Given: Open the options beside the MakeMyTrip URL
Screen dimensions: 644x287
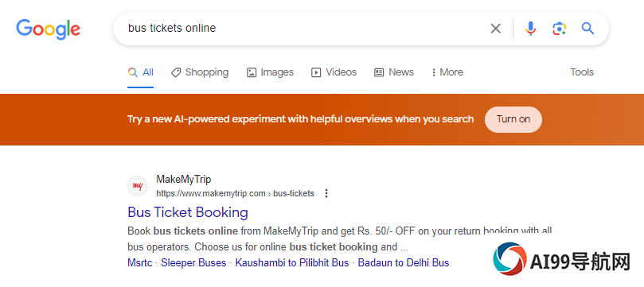Looking at the screenshot, I should point(326,193).
